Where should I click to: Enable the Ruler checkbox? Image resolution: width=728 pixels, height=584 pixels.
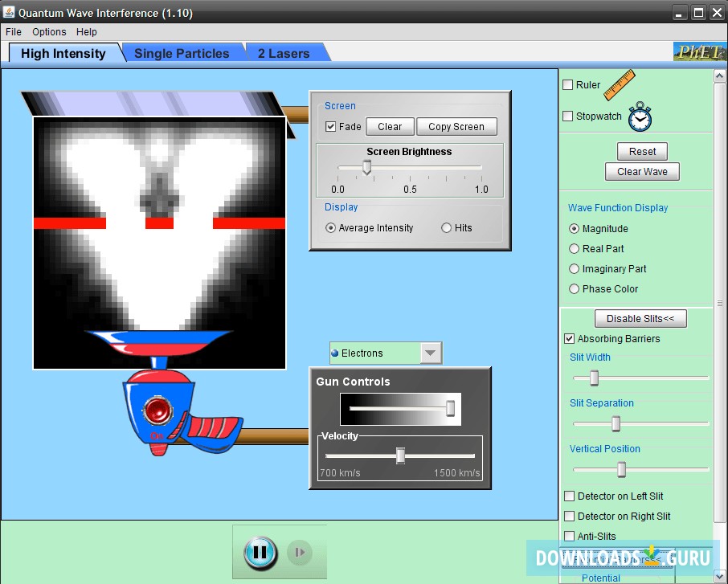coord(568,85)
